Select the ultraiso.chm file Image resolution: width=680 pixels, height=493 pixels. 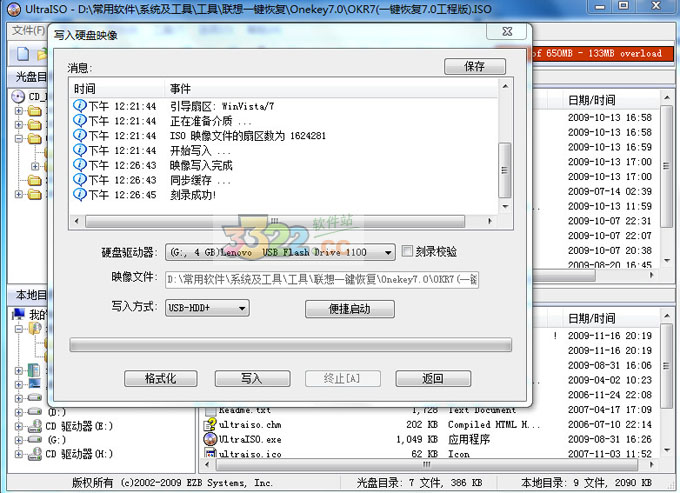250,425
